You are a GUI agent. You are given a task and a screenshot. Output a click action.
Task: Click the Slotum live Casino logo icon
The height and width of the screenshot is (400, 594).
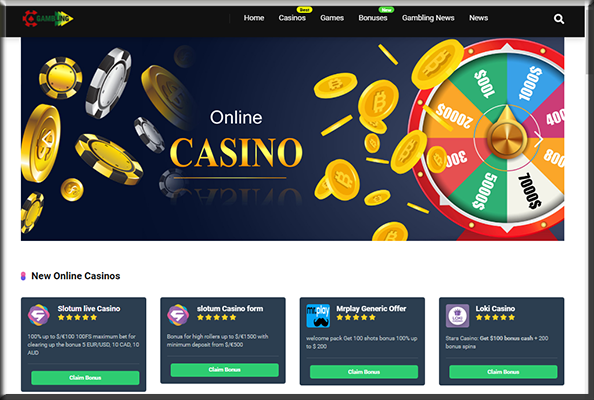click(x=39, y=315)
